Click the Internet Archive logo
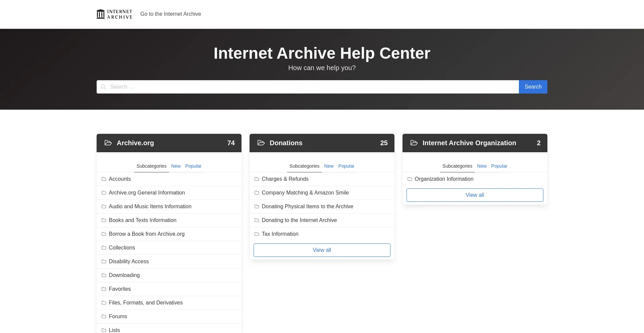644x333 pixels. point(114,14)
